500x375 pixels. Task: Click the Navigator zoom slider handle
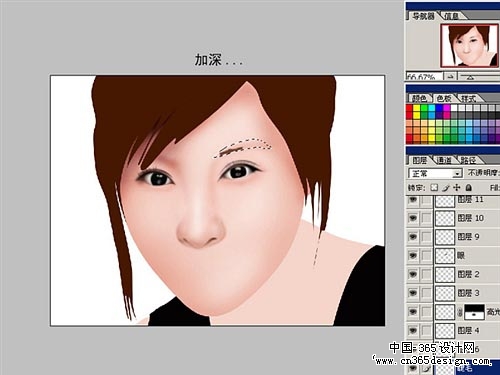click(x=470, y=77)
